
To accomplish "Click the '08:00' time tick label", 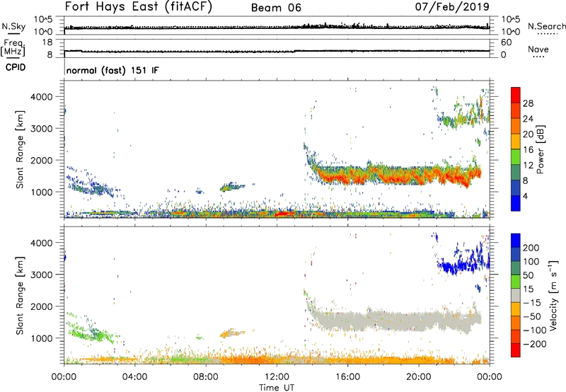I will click(205, 377).
